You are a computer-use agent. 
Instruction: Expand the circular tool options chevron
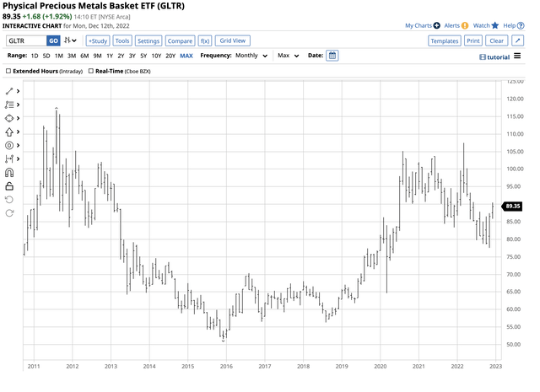point(18,145)
